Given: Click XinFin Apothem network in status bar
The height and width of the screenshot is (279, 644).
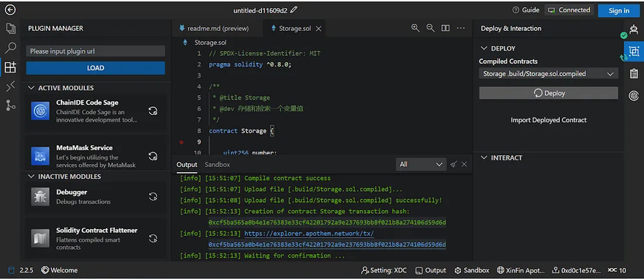Looking at the screenshot, I should pyautogui.click(x=521, y=270).
